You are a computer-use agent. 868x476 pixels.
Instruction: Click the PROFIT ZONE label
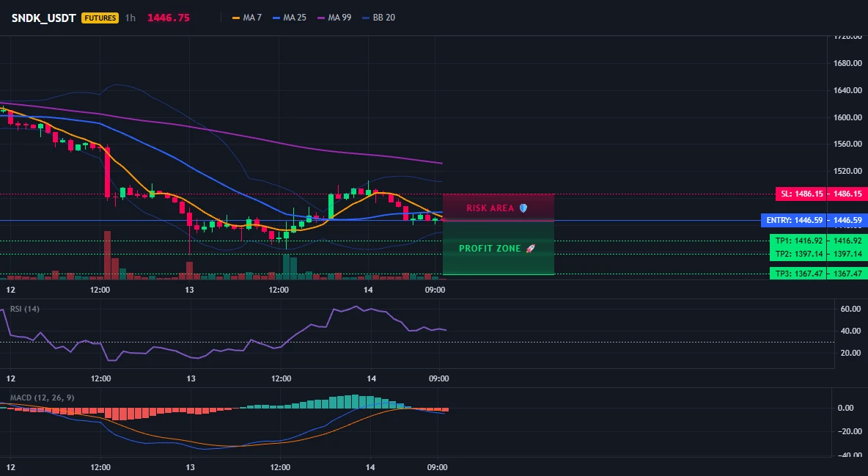click(x=490, y=248)
